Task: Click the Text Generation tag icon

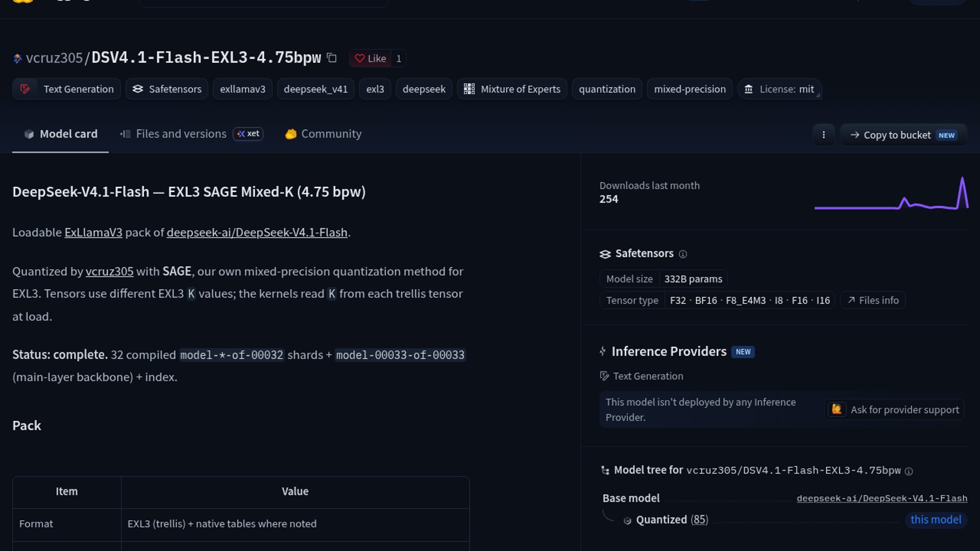Action: (25, 89)
